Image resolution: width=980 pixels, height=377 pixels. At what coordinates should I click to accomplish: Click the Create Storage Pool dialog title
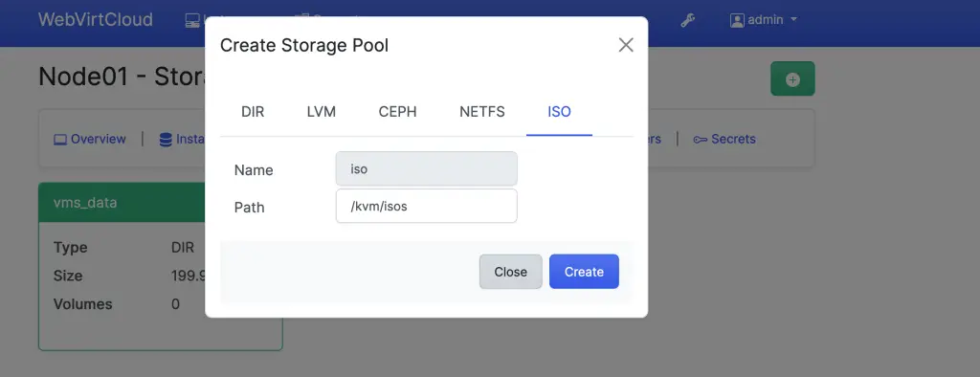tap(304, 45)
